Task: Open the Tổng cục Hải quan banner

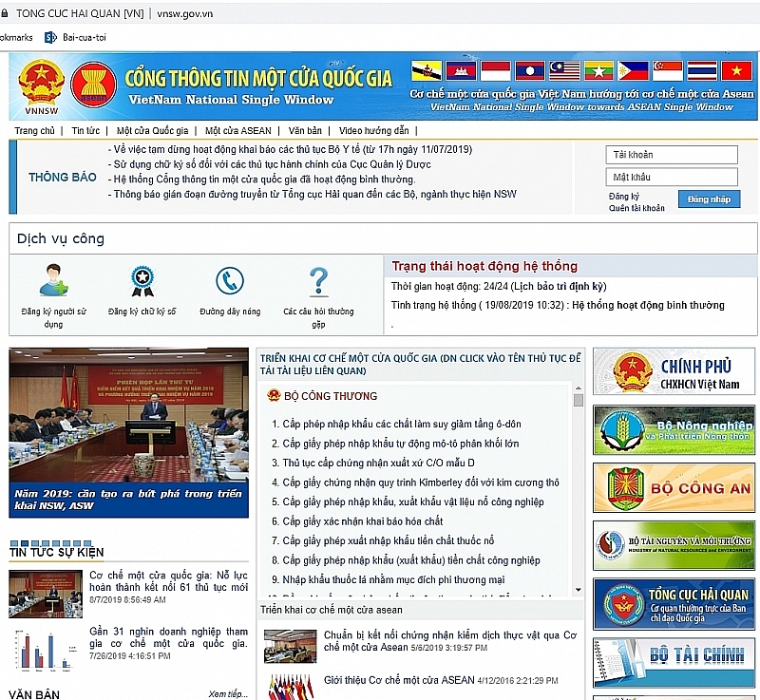Action: [x=674, y=604]
